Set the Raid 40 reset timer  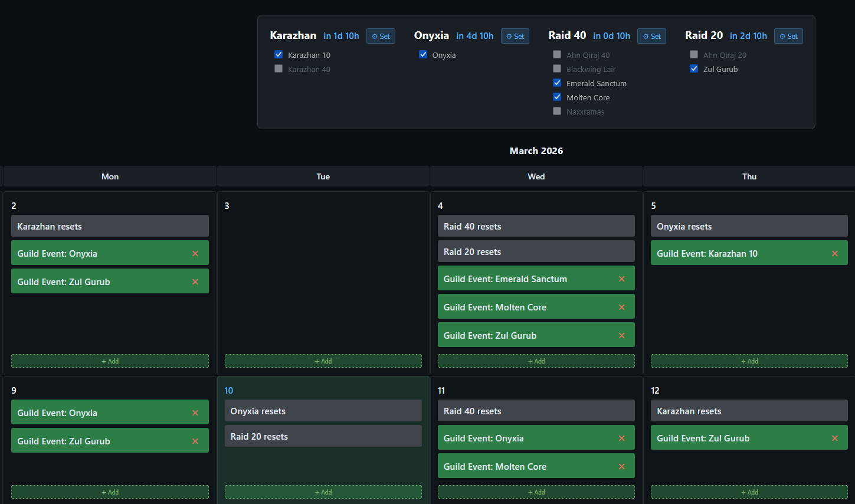[x=651, y=36]
